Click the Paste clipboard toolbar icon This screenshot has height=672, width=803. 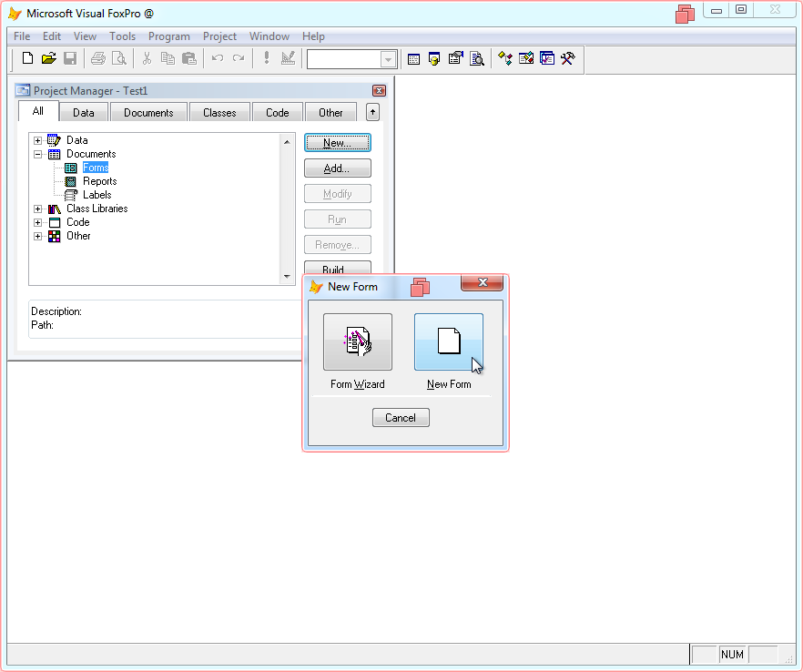tap(189, 58)
